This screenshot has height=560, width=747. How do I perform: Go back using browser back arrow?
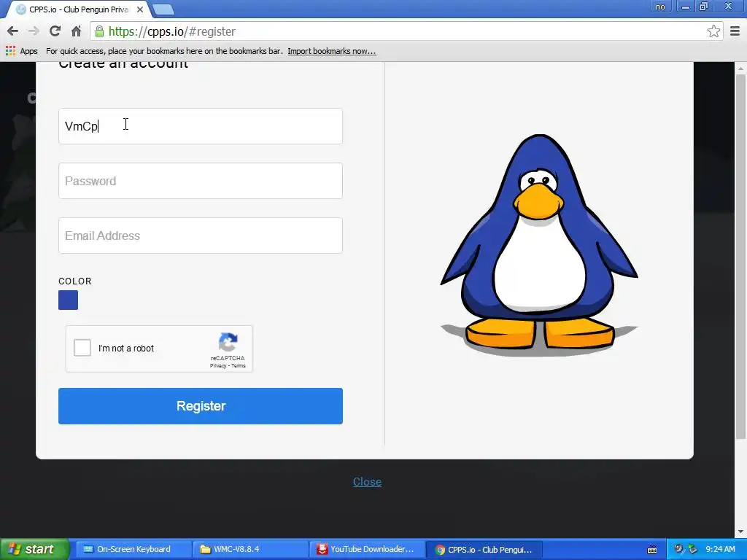tap(13, 31)
